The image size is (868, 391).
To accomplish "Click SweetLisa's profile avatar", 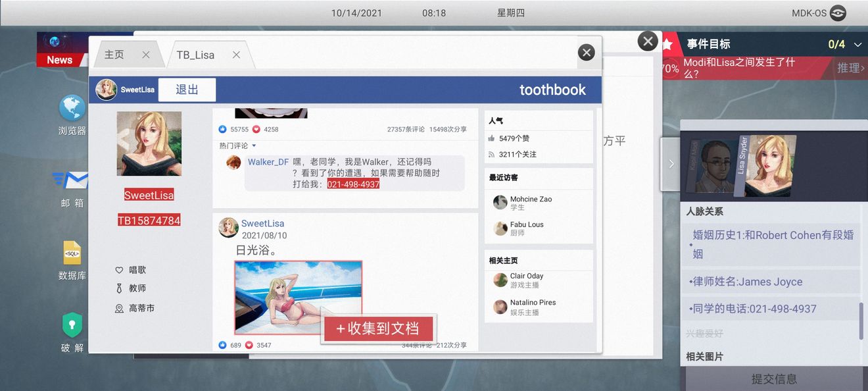I will click(149, 143).
